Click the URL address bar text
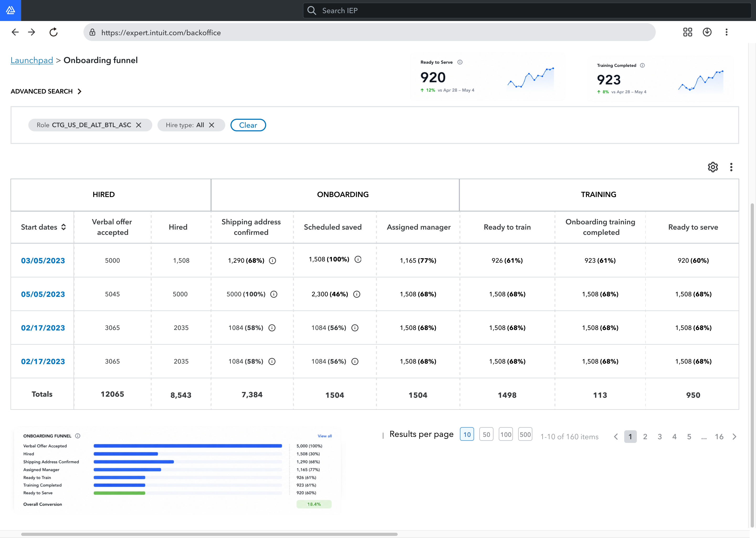Screen dimensions: 756x538 161,33
